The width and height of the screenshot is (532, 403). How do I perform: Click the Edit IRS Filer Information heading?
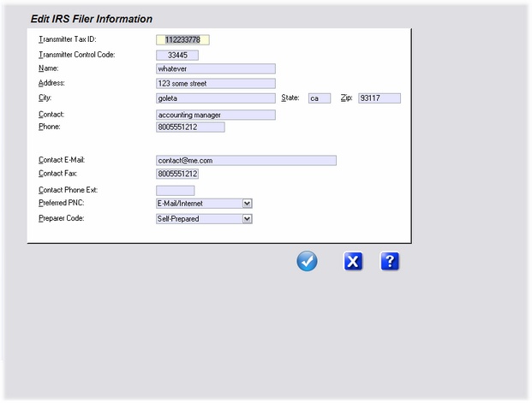[92, 19]
